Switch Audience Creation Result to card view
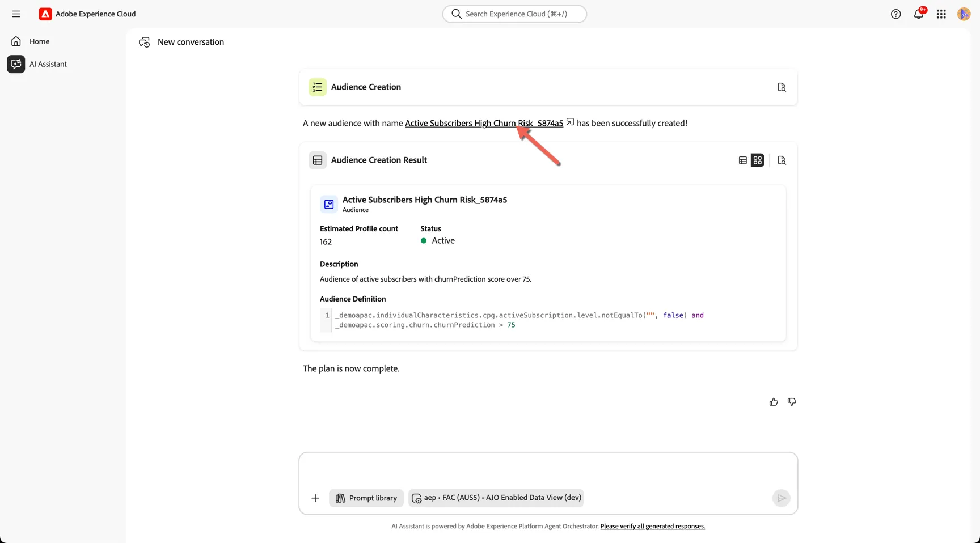This screenshot has height=543, width=980. tap(758, 160)
